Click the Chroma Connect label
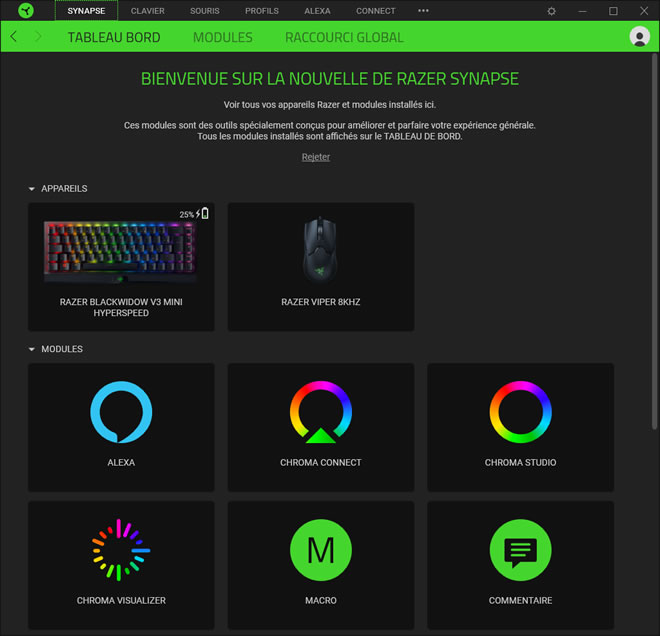The width and height of the screenshot is (660, 636). [321, 463]
